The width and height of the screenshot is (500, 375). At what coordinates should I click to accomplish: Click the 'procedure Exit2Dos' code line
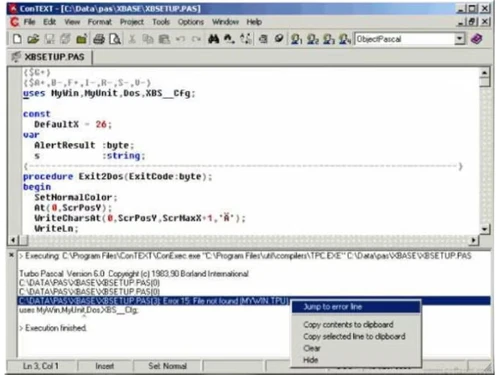tap(117, 177)
